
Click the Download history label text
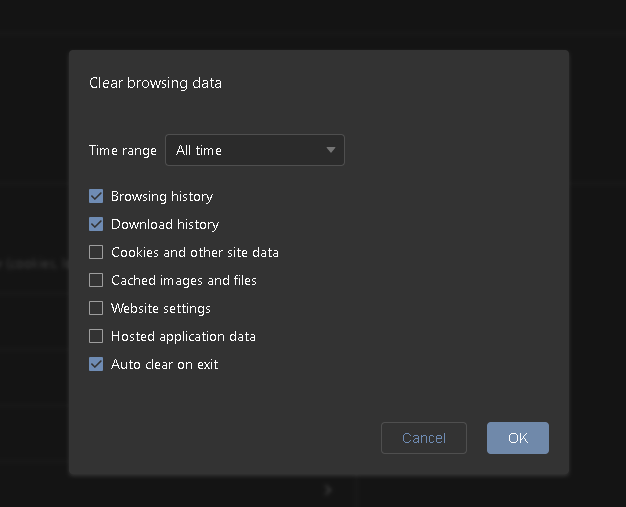click(x=165, y=224)
